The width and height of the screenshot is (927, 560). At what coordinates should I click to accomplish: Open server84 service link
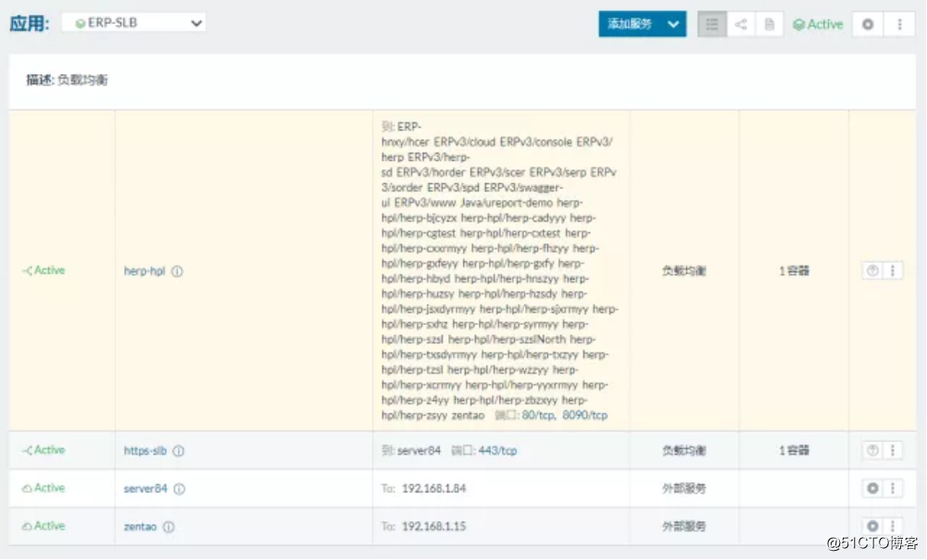coord(145,489)
